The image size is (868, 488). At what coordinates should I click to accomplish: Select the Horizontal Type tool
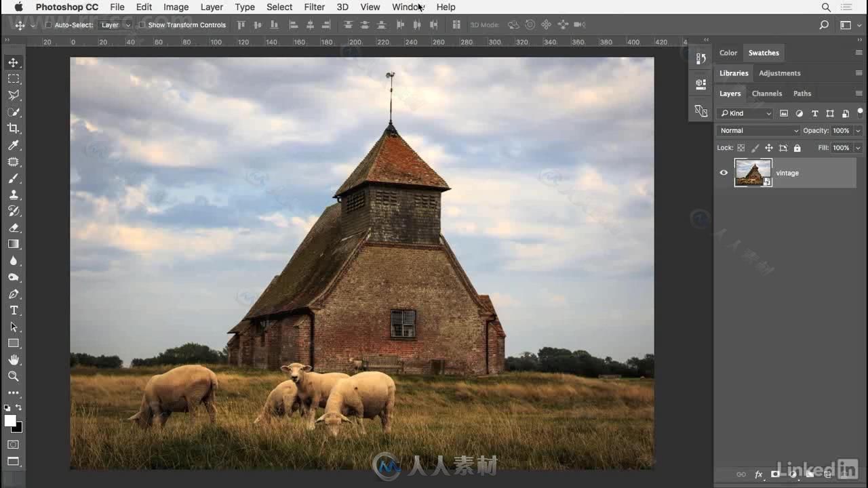click(14, 310)
